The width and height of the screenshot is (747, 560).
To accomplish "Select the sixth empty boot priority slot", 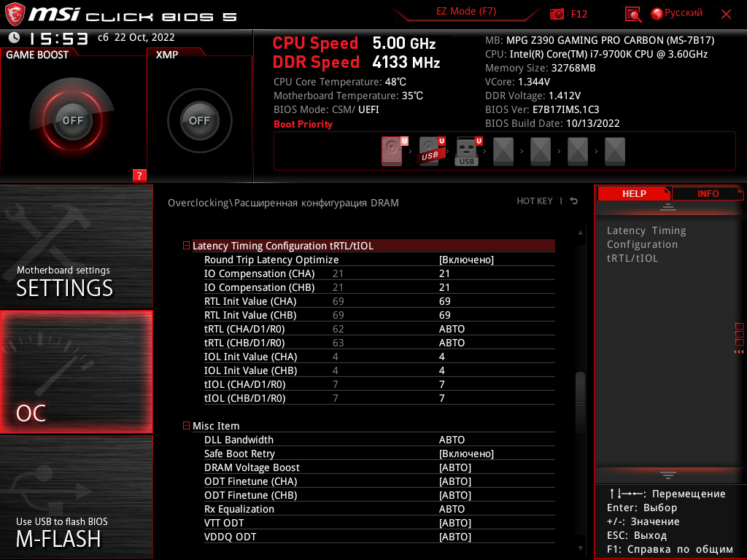I will tap(578, 152).
